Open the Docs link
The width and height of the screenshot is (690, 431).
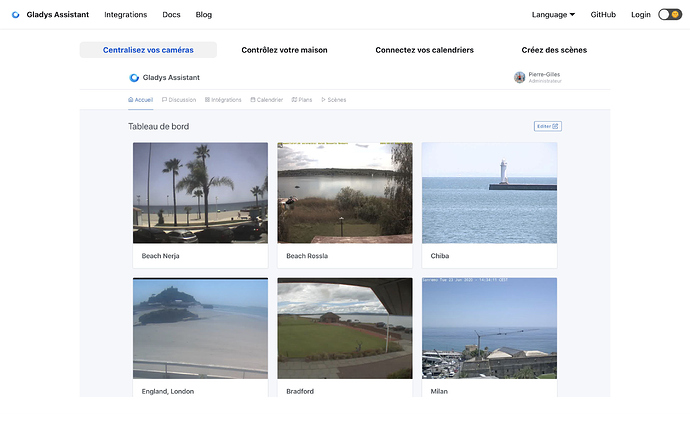(x=171, y=15)
